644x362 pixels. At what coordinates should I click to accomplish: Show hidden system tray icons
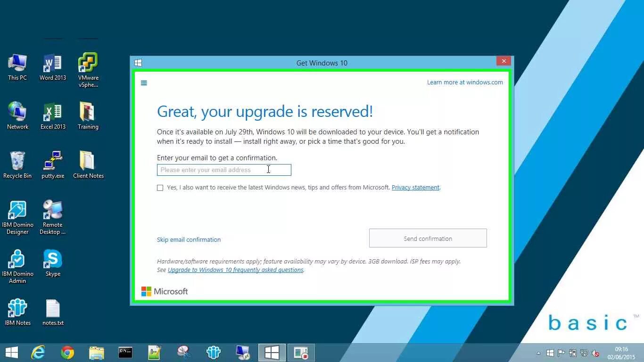(539, 353)
